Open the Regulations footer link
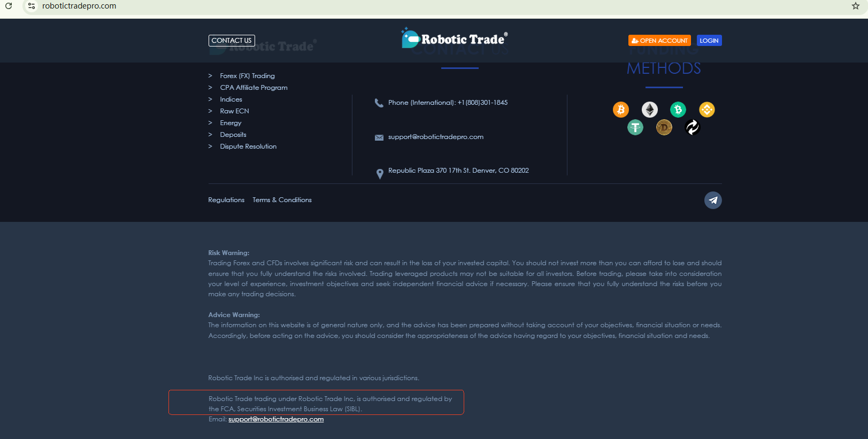The height and width of the screenshot is (439, 868). (226, 200)
